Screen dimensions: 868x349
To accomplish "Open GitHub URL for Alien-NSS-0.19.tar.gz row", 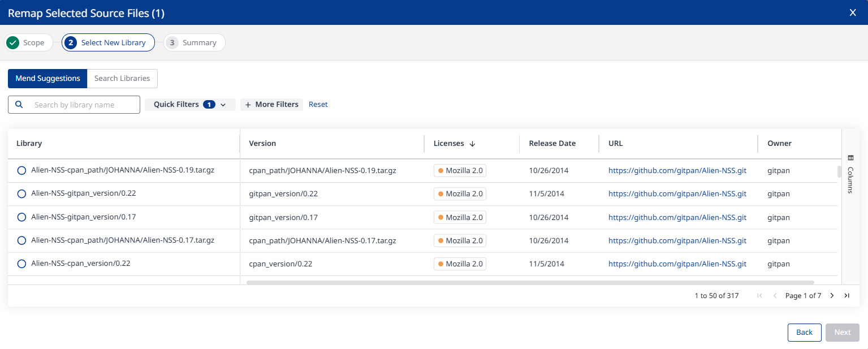I will coord(677,170).
